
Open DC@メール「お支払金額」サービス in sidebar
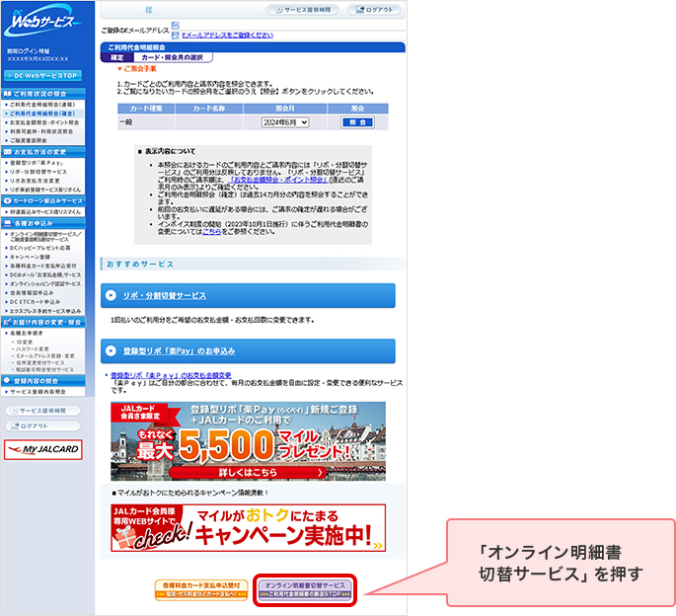44,274
